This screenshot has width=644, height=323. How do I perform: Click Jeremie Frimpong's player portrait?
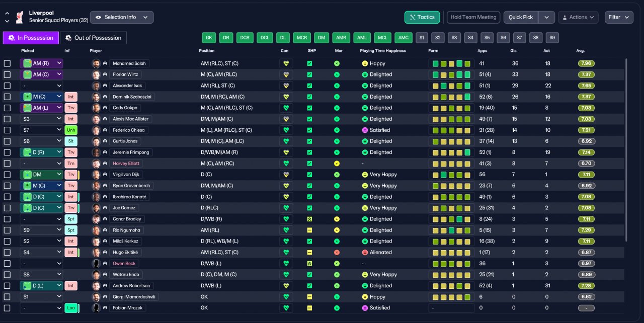click(96, 152)
